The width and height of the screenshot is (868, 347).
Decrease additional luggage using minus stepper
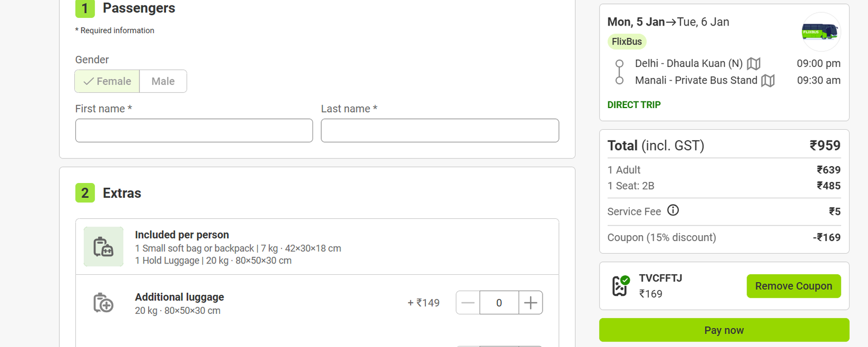pyautogui.click(x=467, y=302)
